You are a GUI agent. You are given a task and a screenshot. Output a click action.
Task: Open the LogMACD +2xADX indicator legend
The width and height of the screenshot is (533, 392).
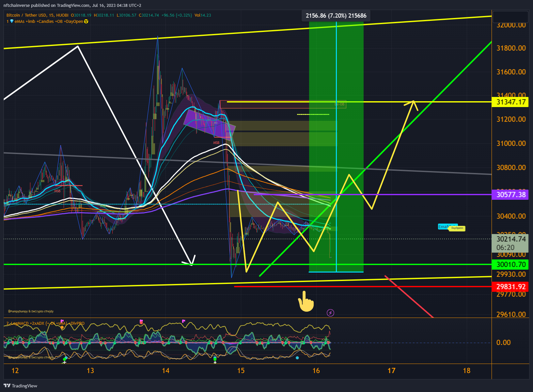(x=45, y=323)
